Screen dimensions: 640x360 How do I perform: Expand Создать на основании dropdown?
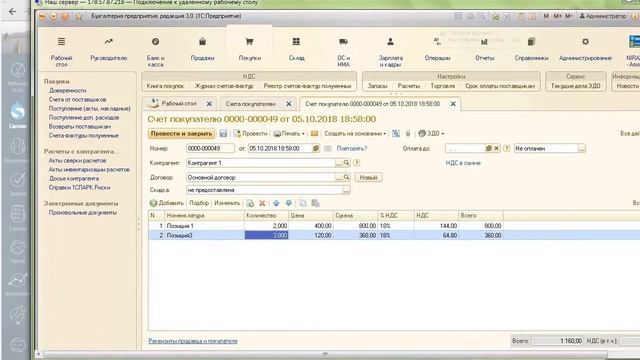[x=355, y=133]
